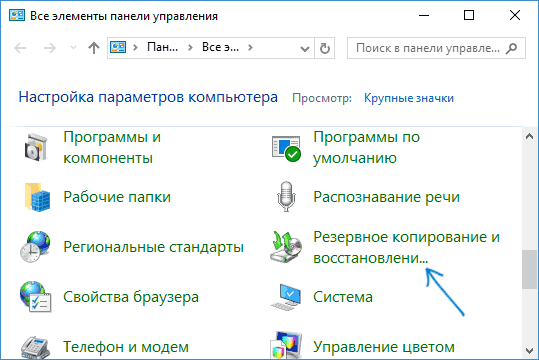This screenshot has height=360, width=539.
Task: Open 'Управление цветом' link
Action: point(384,347)
